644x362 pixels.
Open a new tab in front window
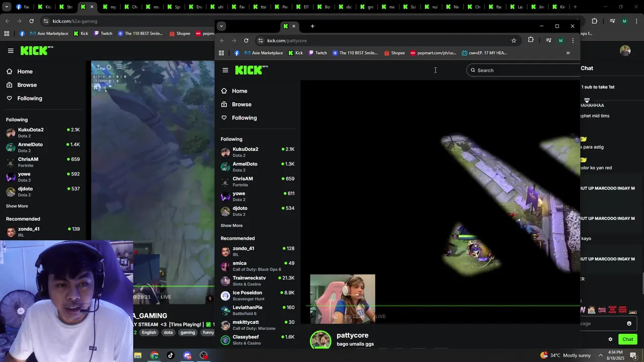pyautogui.click(x=312, y=26)
